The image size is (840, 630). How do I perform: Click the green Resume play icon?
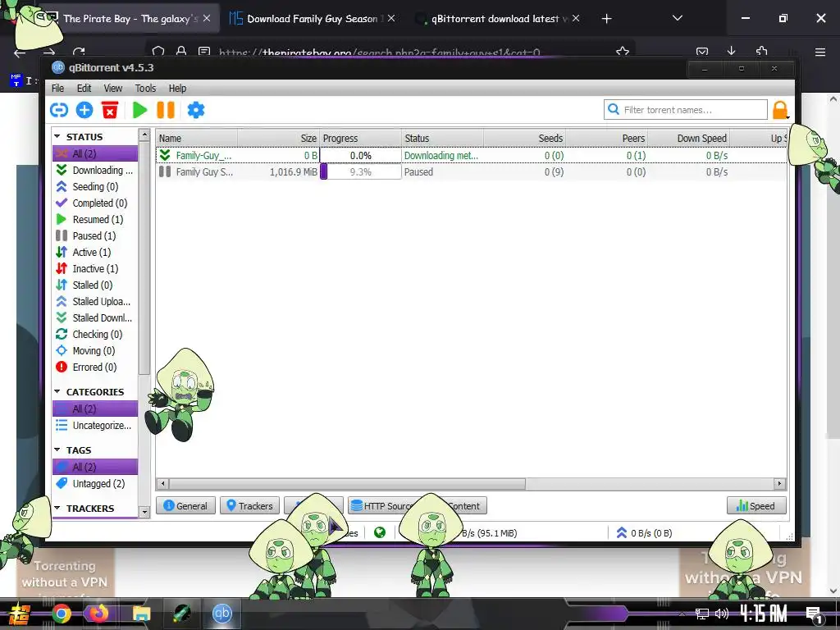tap(139, 110)
